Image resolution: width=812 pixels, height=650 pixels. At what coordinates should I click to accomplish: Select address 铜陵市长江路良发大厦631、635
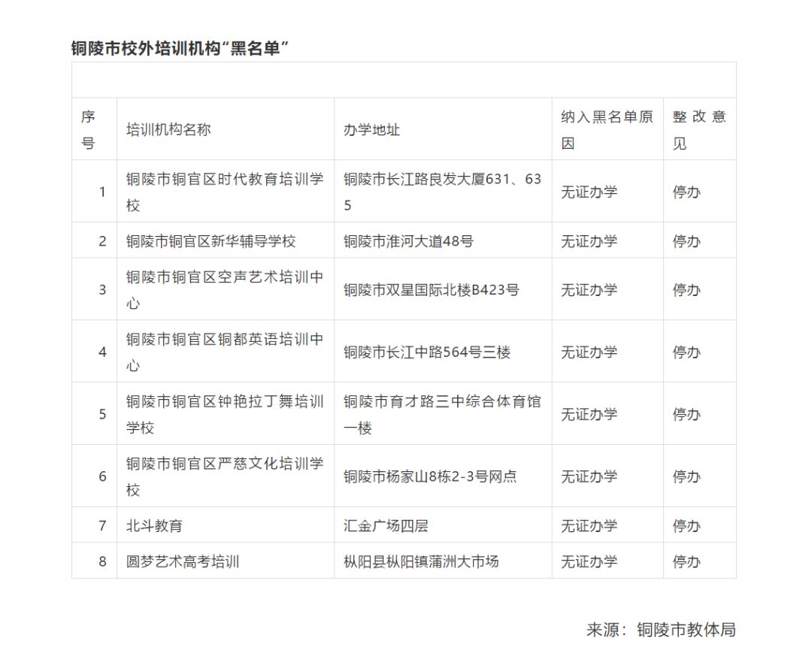(443, 192)
